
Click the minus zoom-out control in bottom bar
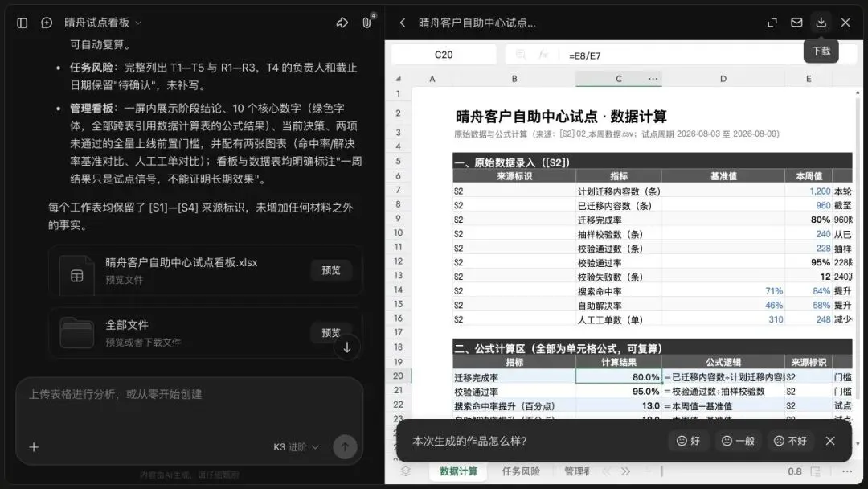click(x=646, y=471)
